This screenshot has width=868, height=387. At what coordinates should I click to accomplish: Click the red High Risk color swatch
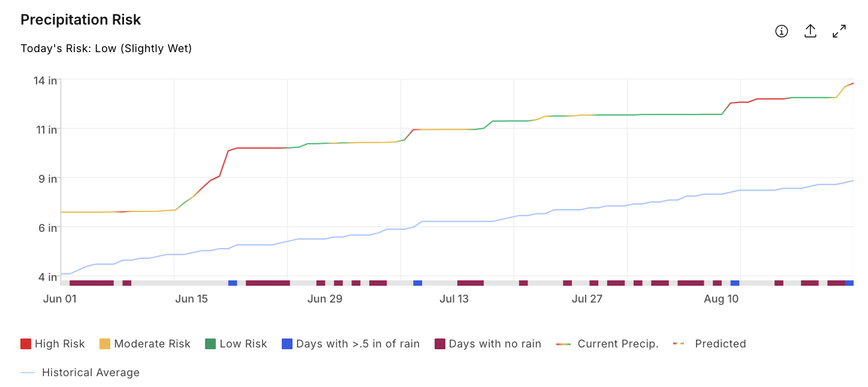26,344
